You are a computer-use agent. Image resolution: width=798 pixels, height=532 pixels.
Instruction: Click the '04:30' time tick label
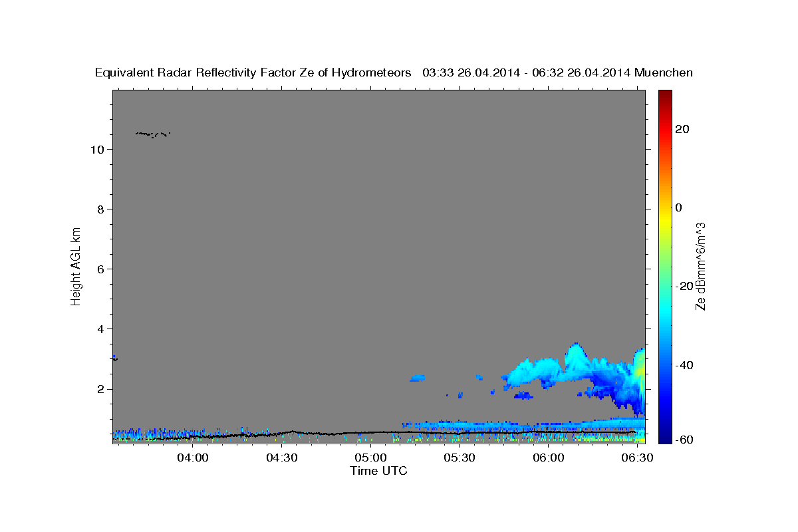pos(281,458)
